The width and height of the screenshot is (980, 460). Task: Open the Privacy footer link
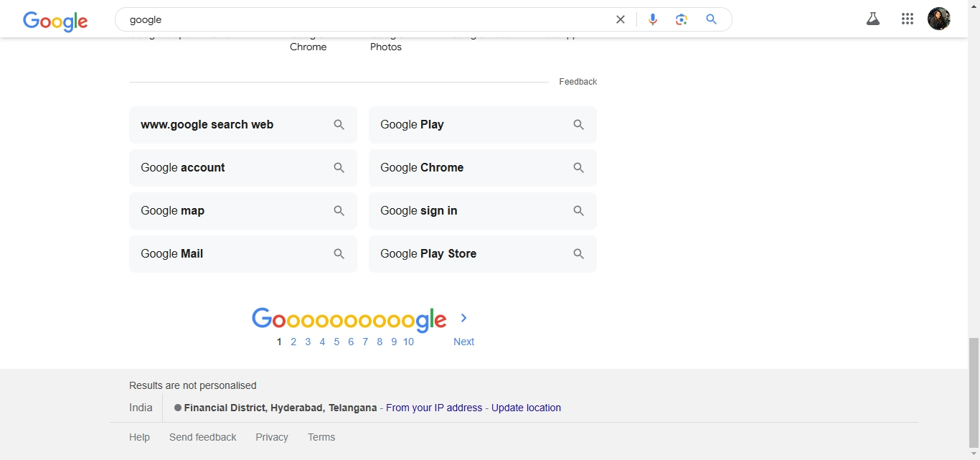[272, 437]
